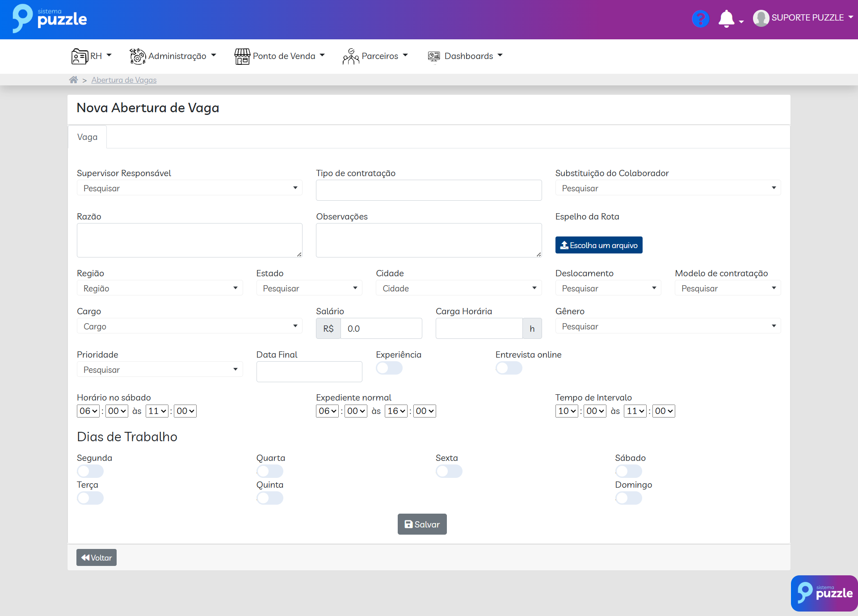858x616 pixels.
Task: Click the Ponto de Venda store icon
Action: 242,56
